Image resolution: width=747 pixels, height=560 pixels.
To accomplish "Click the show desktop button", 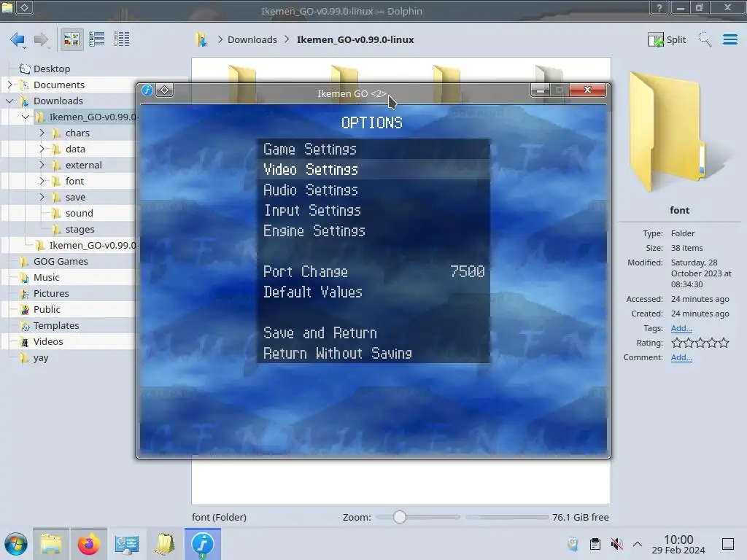I will pyautogui.click(x=728, y=544).
